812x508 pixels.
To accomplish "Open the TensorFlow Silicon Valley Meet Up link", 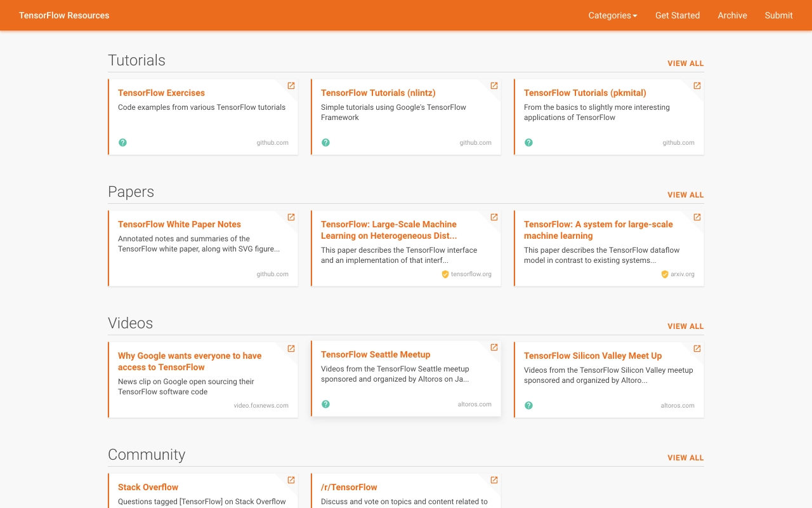I will click(593, 356).
